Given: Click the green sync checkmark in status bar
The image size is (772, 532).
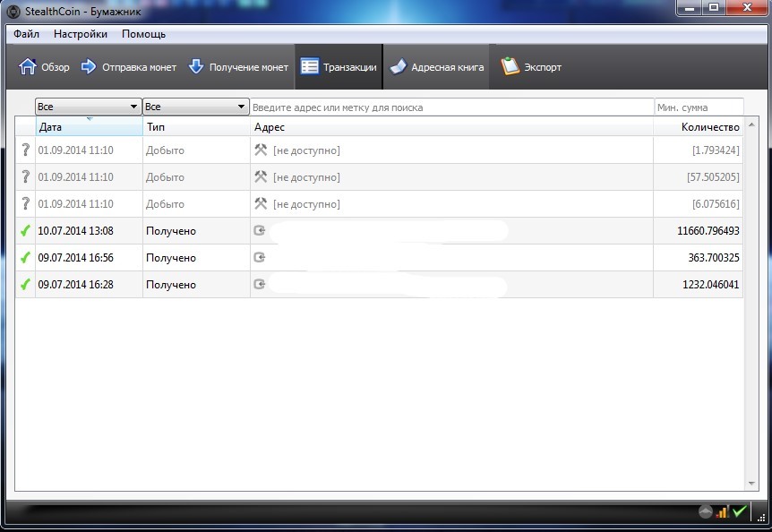Looking at the screenshot, I should [x=739, y=511].
